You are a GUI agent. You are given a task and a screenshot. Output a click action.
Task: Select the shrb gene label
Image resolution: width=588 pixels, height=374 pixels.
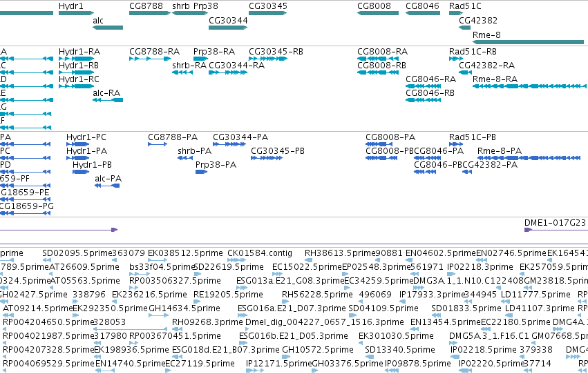coord(181,6)
